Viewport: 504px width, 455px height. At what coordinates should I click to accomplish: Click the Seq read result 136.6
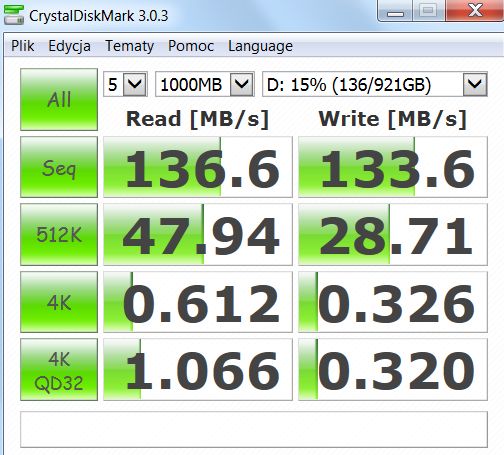198,167
